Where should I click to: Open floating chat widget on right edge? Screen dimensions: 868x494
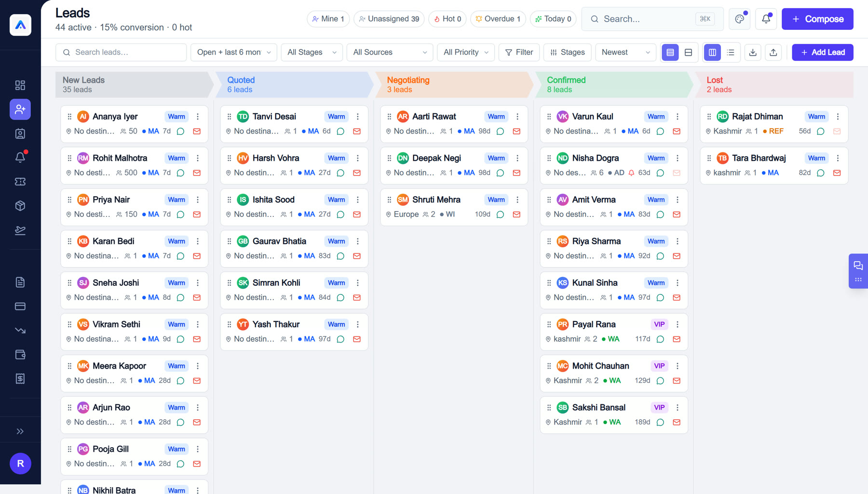(858, 271)
